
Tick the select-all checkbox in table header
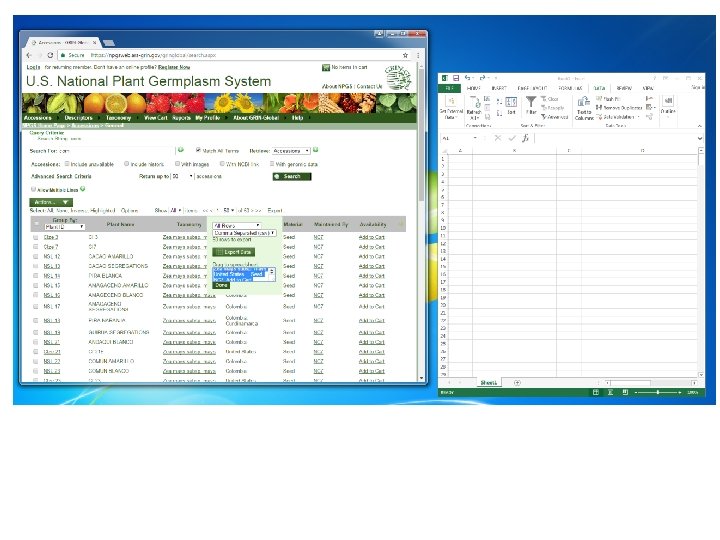point(36,224)
